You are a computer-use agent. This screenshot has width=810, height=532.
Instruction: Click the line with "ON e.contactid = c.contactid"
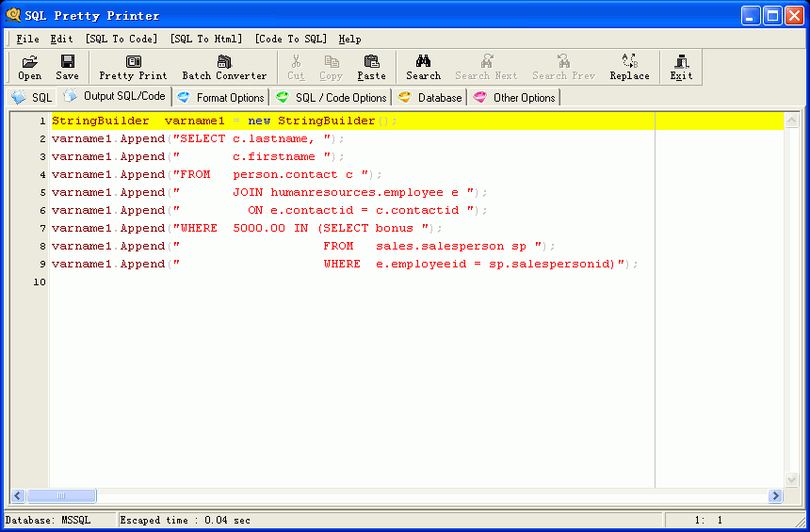(269, 210)
